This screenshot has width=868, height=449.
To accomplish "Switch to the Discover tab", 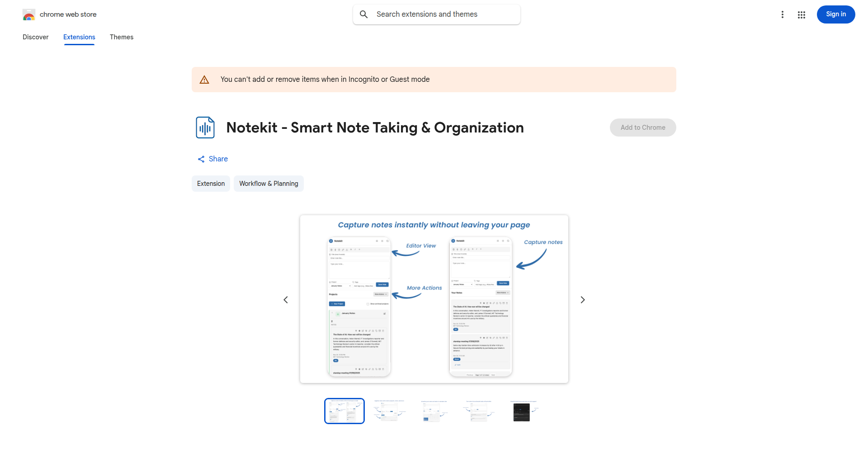I will 35,37.
